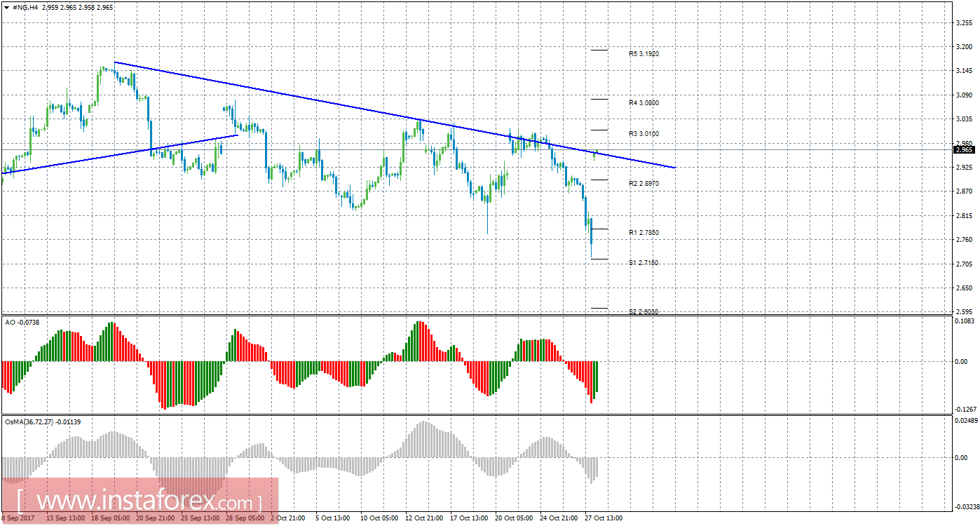Select the descending blue trendline

(394, 115)
